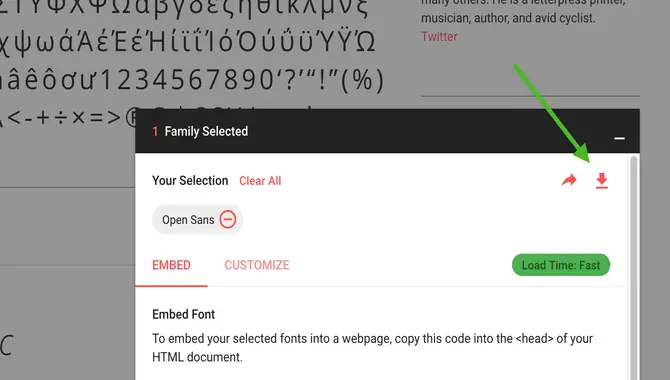Open the designer's Twitter link
670x380 pixels.
coord(439,37)
